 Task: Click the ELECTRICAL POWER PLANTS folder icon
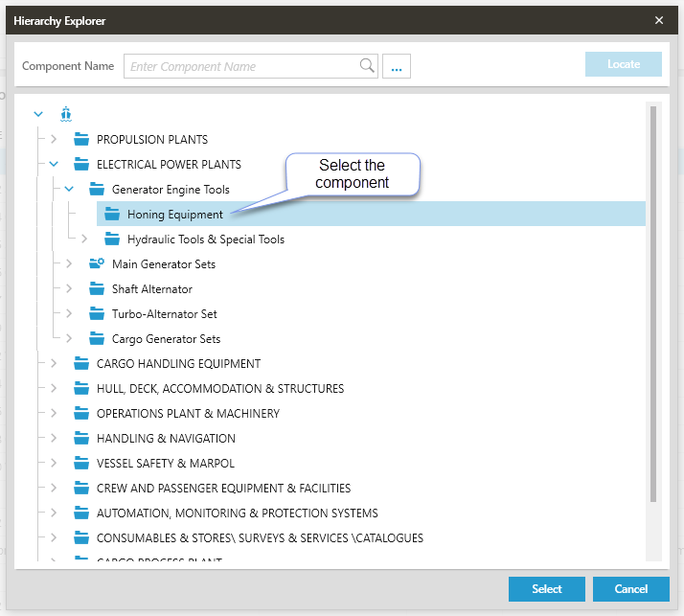[81, 164]
